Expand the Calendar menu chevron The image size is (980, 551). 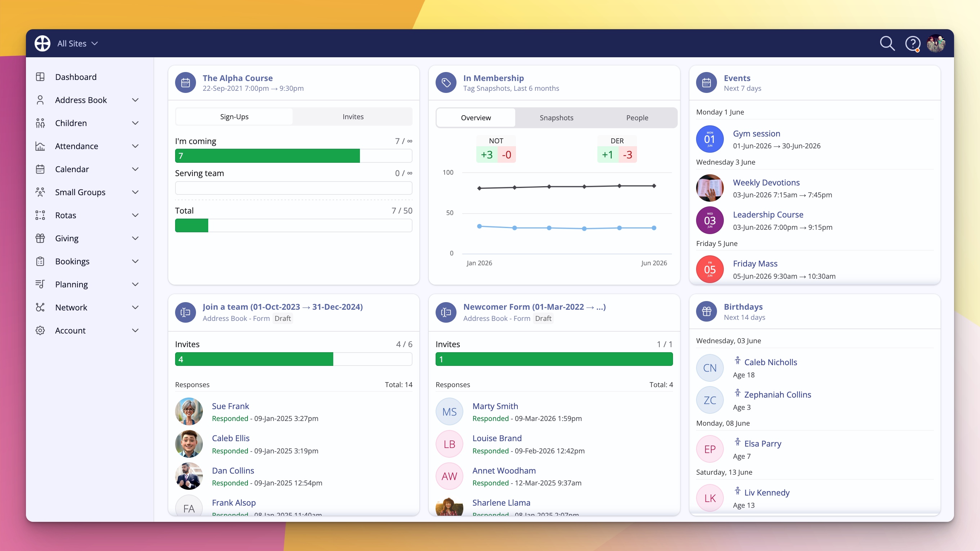coord(135,169)
